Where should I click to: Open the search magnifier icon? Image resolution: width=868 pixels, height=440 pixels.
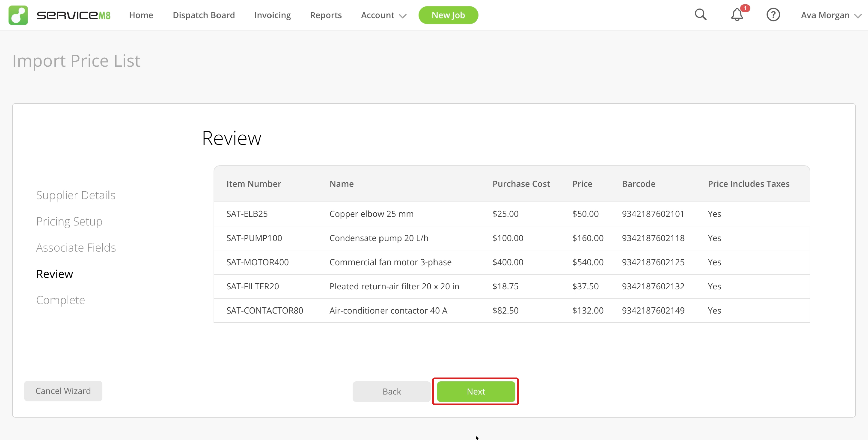(700, 15)
